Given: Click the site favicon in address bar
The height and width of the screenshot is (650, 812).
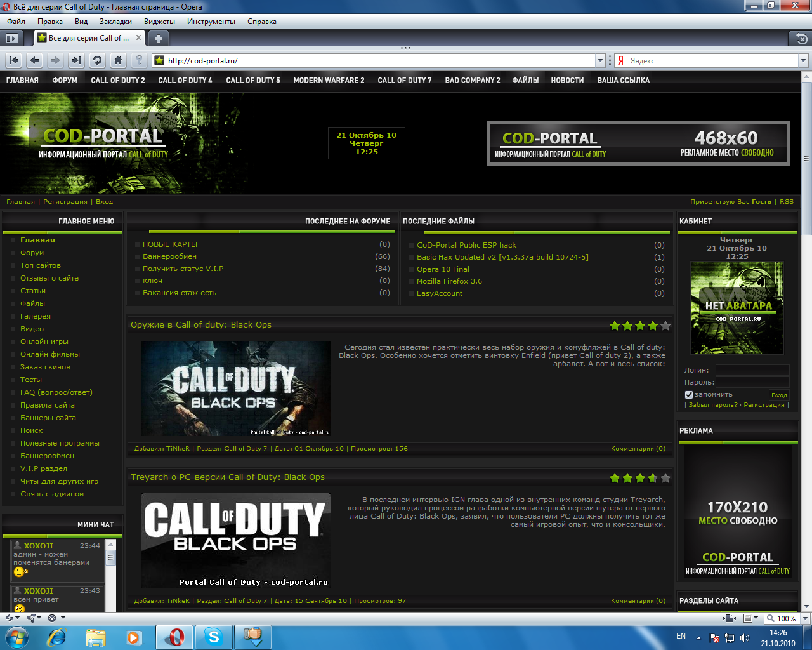Looking at the screenshot, I should pyautogui.click(x=160, y=60).
